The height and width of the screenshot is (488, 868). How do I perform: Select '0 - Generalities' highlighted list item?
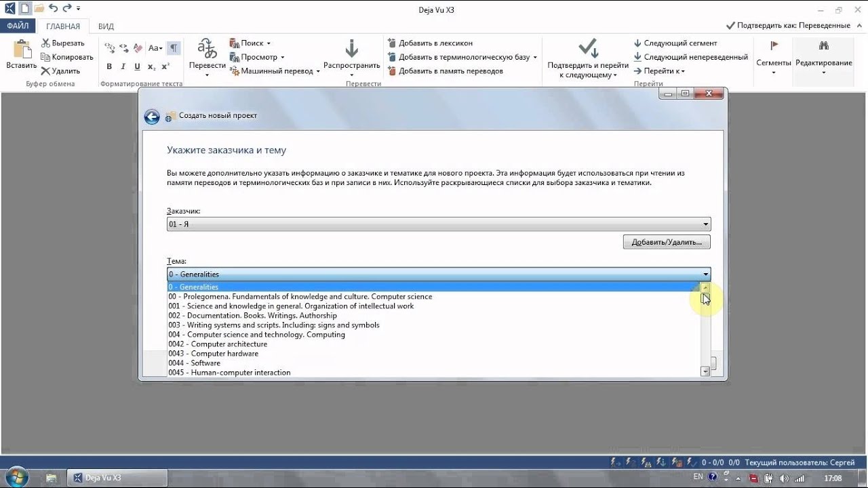click(x=433, y=287)
